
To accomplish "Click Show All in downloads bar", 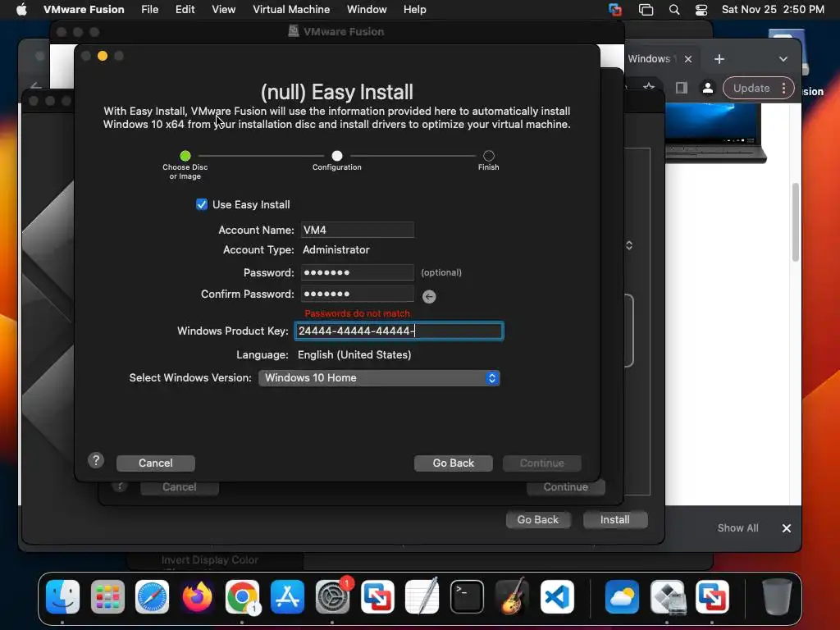I will pyautogui.click(x=737, y=527).
